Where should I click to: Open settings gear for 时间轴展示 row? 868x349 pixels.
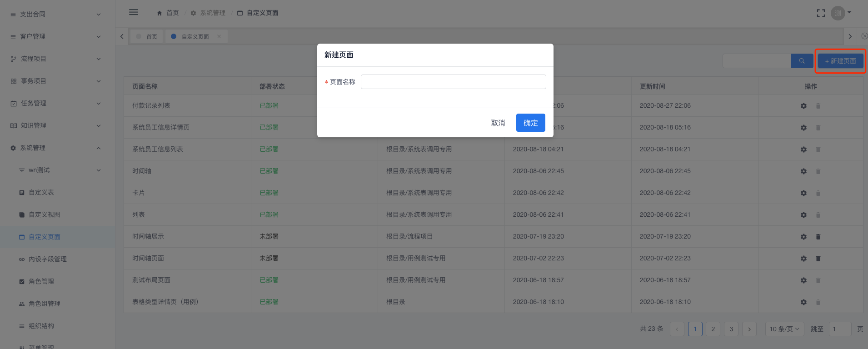(803, 237)
